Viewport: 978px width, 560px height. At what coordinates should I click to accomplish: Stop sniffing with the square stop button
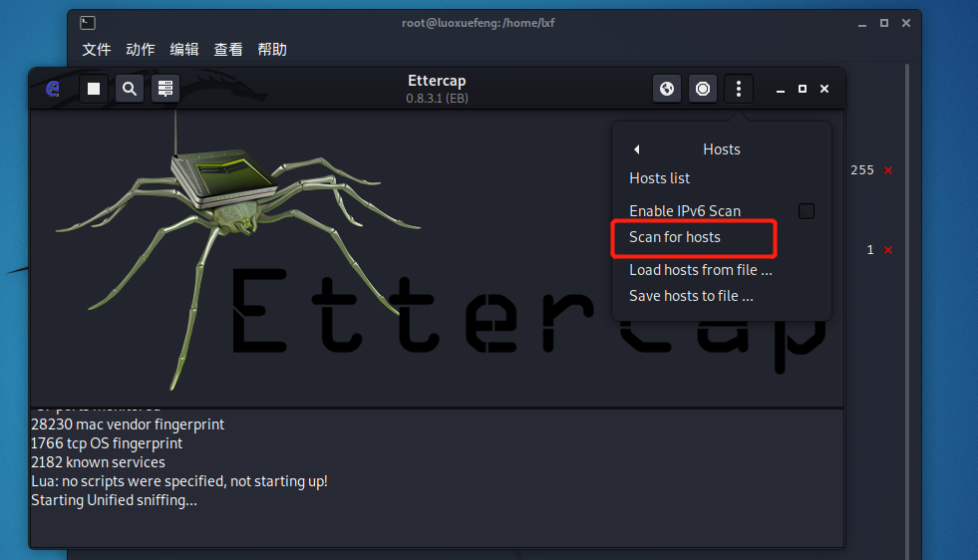pyautogui.click(x=94, y=89)
